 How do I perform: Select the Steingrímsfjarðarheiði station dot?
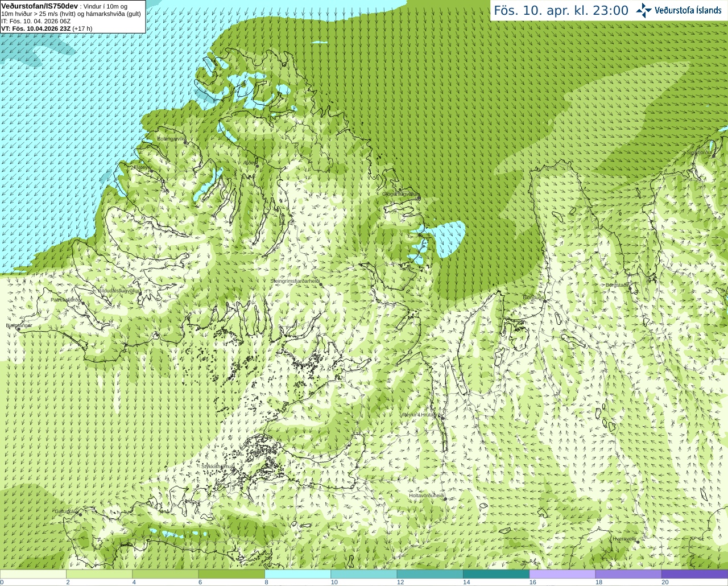321,284
